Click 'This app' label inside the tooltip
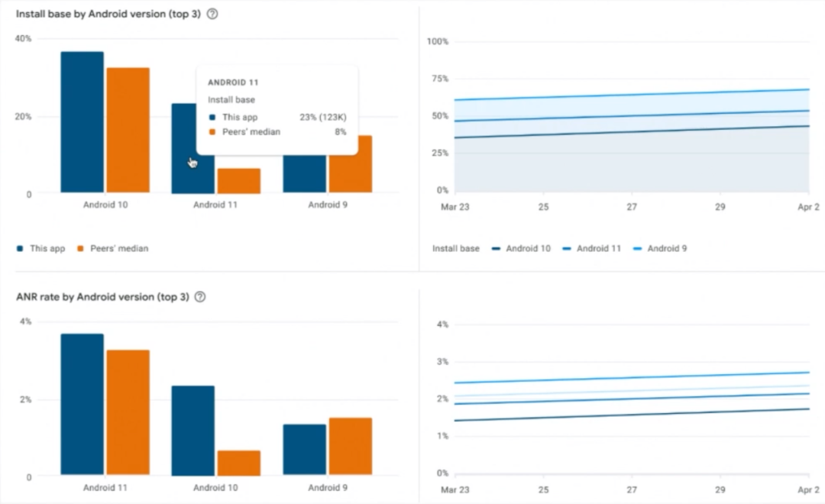Screen dimensions: 825x504 click(240, 118)
